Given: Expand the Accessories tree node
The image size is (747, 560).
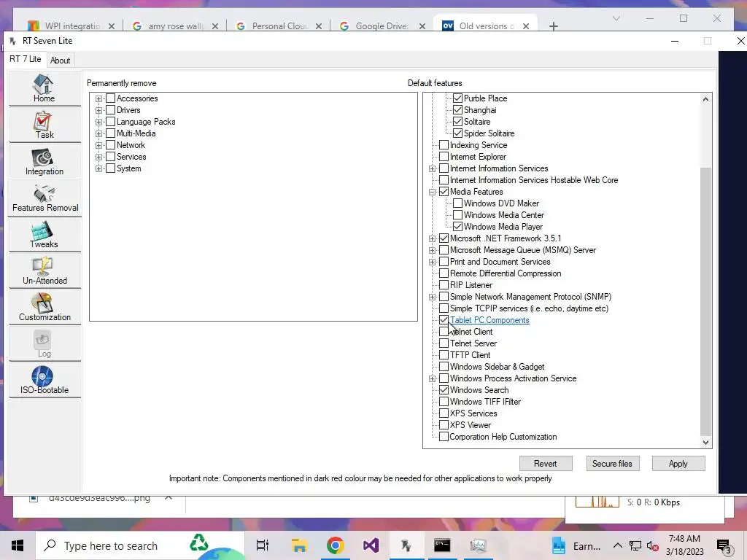Looking at the screenshot, I should [x=98, y=98].
